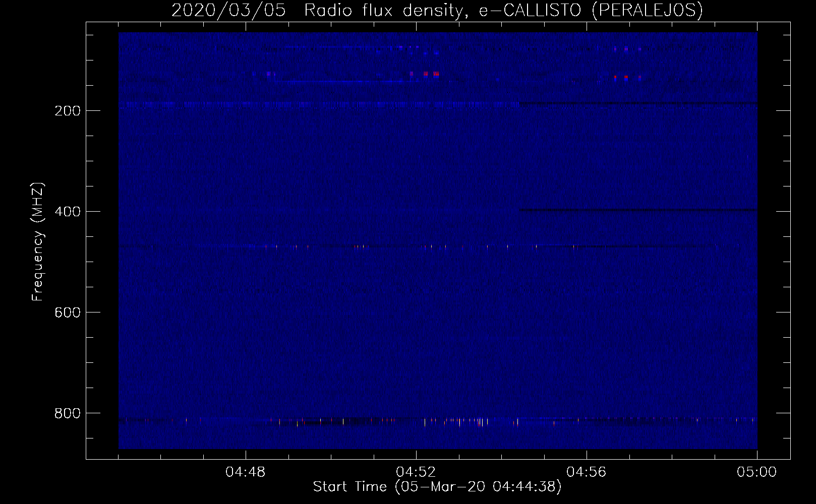Select the 'Frequency (MHZ)' axis label
This screenshot has height=504, width=816.
click(38, 241)
